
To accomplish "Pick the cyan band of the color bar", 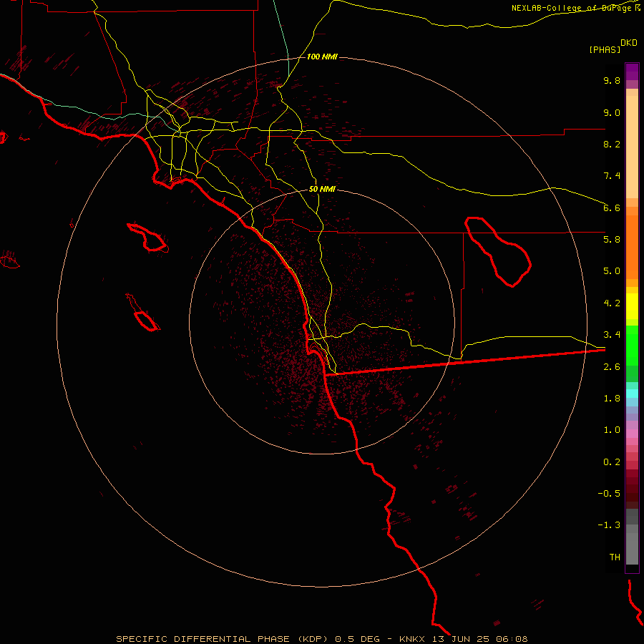I will click(632, 393).
